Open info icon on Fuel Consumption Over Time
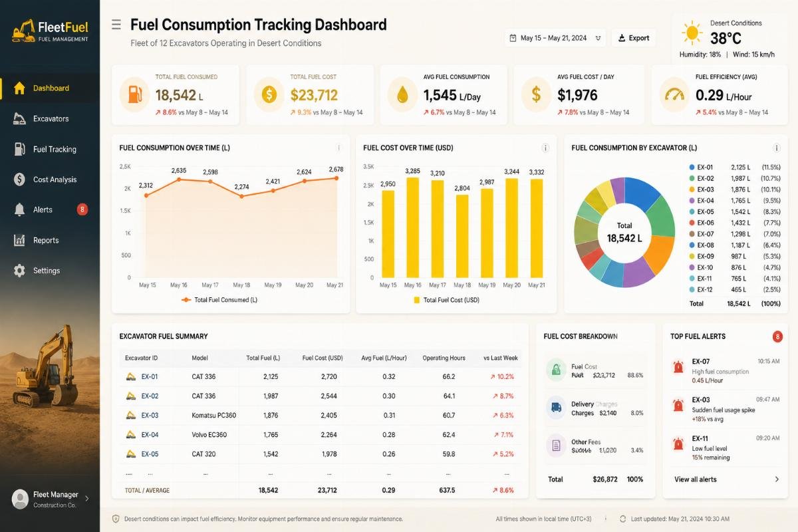 click(x=338, y=148)
